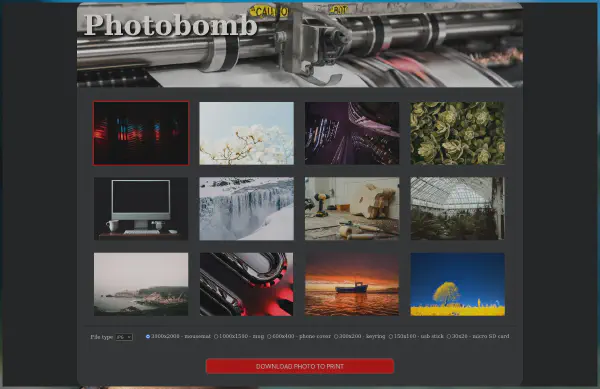The image size is (600, 389).
Task: Pick the glass greenhouse photo
Action: [458, 208]
